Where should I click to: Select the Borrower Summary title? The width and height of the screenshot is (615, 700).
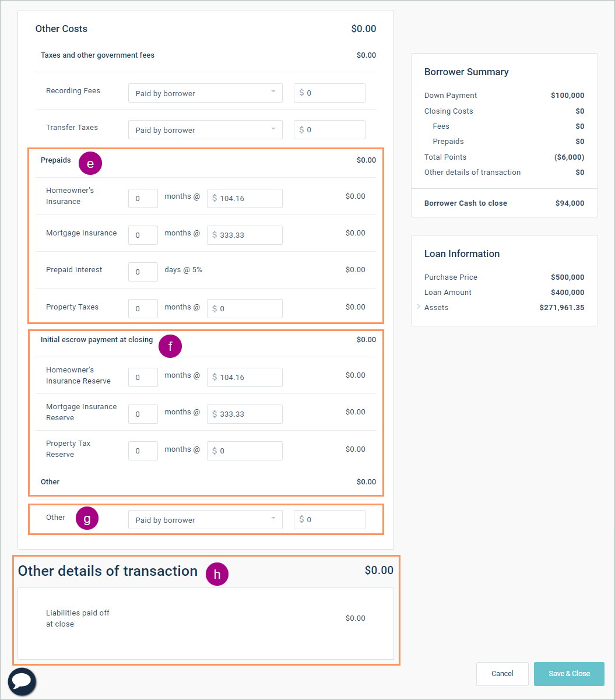pos(466,72)
